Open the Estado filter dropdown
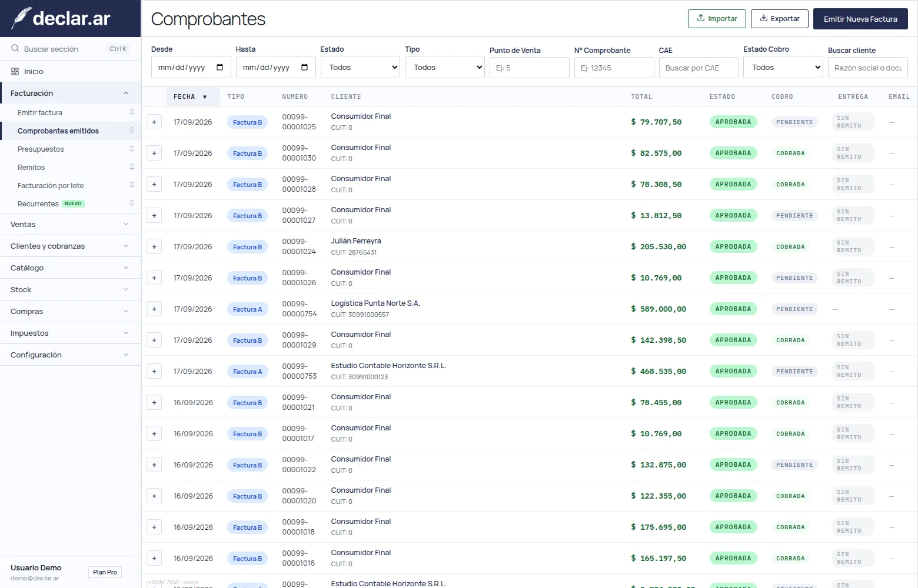This screenshot has height=588, width=918. click(360, 67)
